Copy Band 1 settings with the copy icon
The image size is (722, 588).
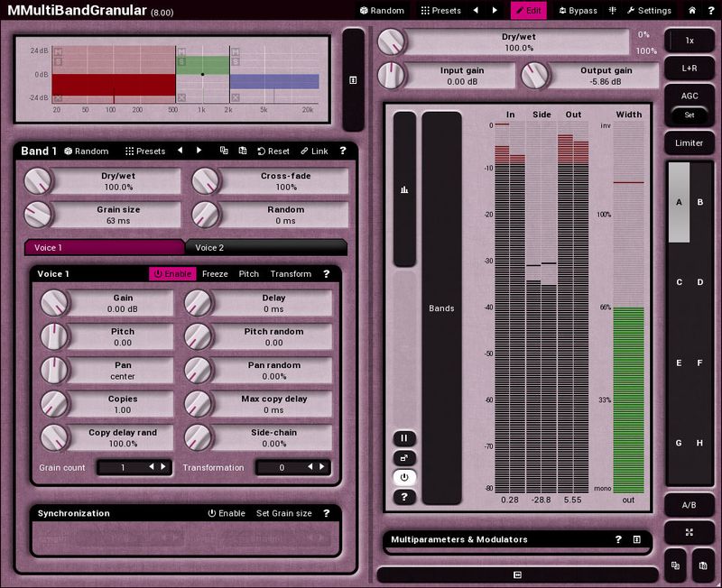click(x=224, y=151)
